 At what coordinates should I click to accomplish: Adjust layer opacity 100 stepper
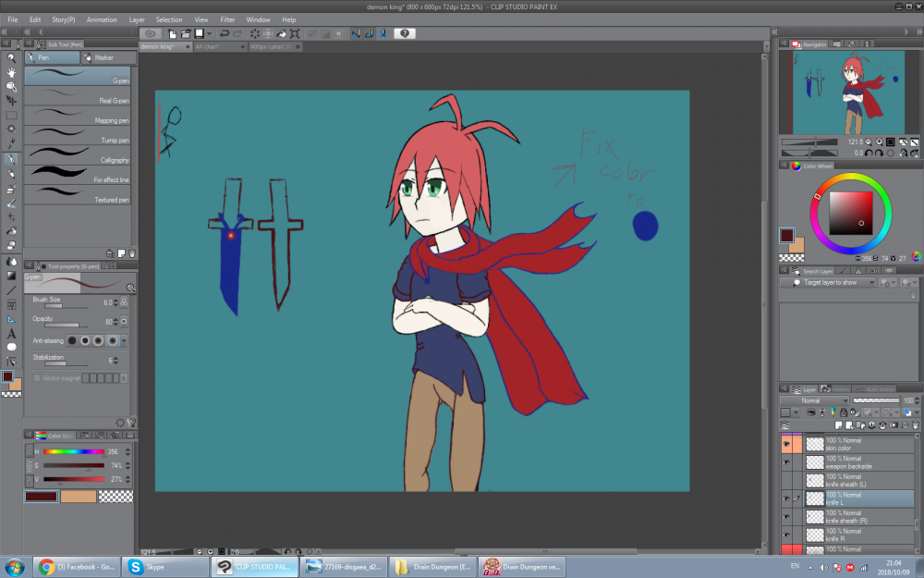pyautogui.click(x=917, y=400)
